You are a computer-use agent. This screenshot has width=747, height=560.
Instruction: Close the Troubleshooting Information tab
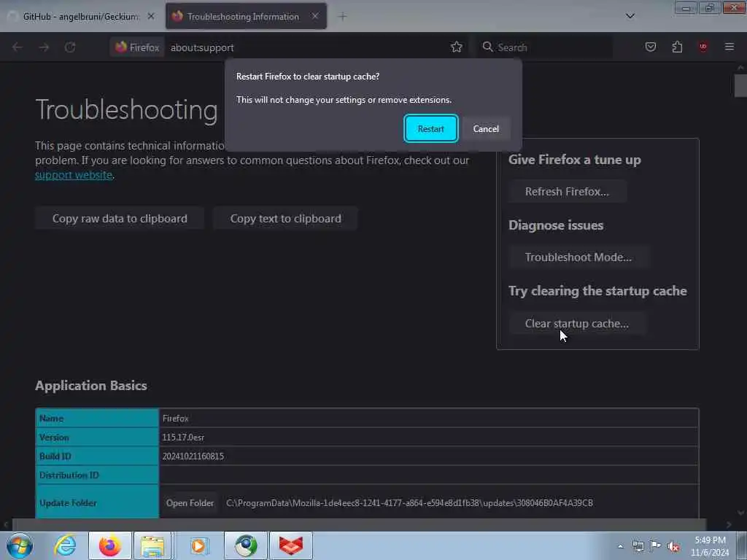tap(315, 16)
